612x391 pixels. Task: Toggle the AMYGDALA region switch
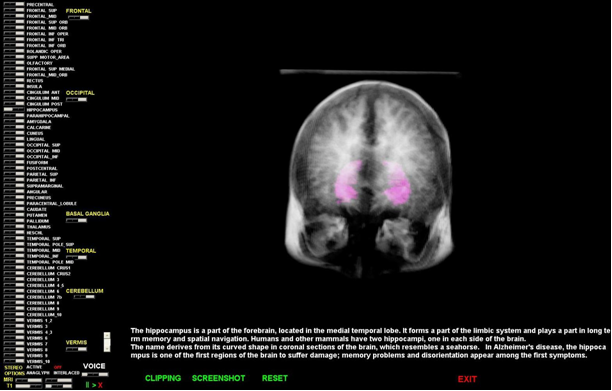pos(14,122)
